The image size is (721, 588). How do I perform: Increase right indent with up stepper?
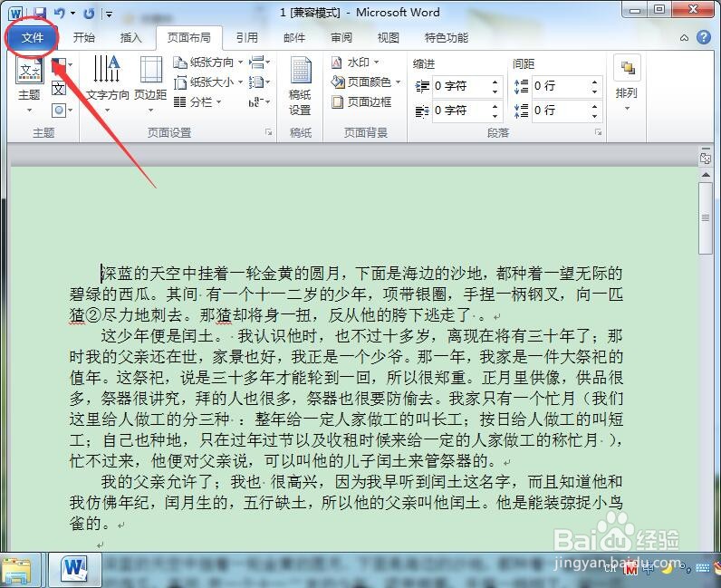coord(495,106)
